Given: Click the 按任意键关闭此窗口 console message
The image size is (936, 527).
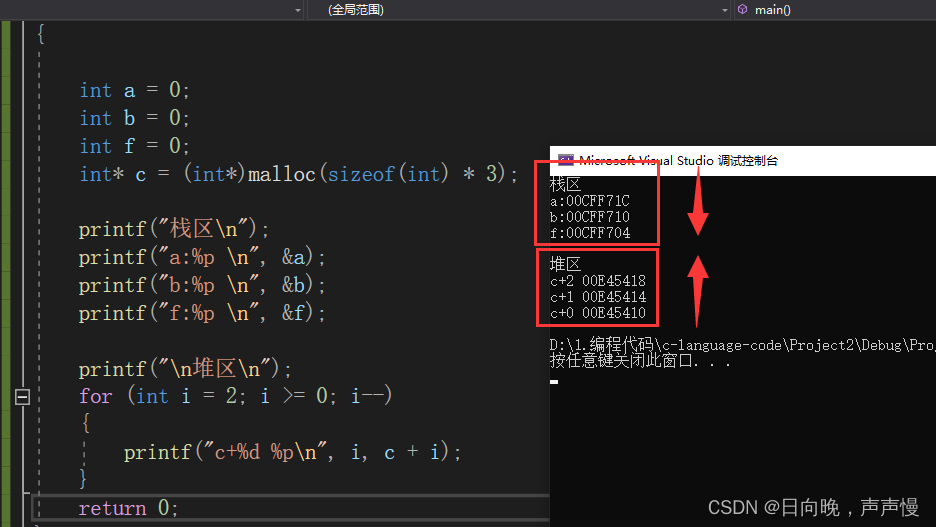Looking at the screenshot, I should click(640, 360).
